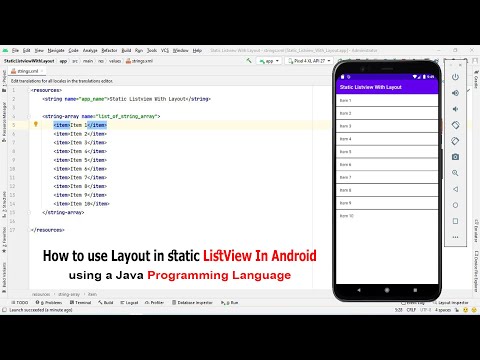Click the Android Studio logo icon

5,50
